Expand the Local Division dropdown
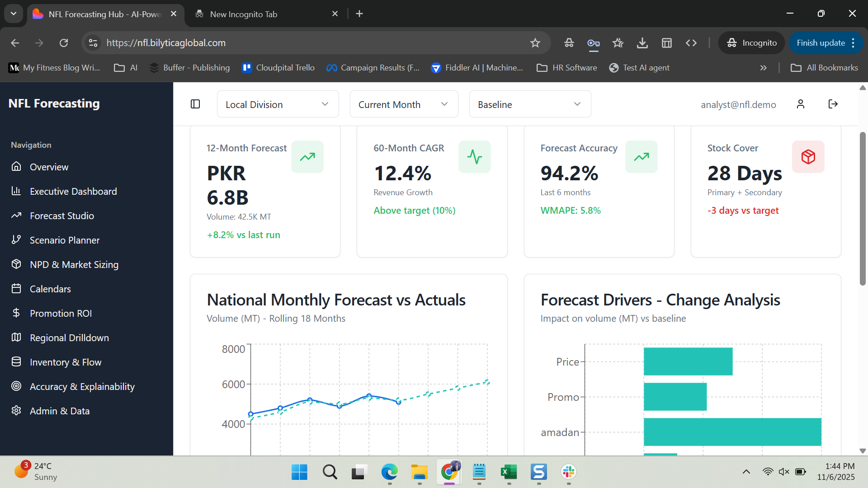The image size is (868, 488). coord(278,104)
